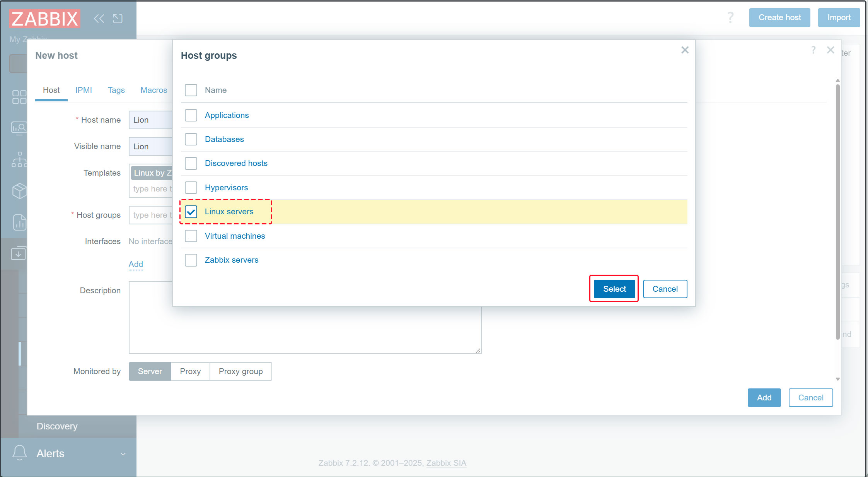Screen dimensions: 868x477
Task: Click the Alerts bell icon
Action: point(19,453)
